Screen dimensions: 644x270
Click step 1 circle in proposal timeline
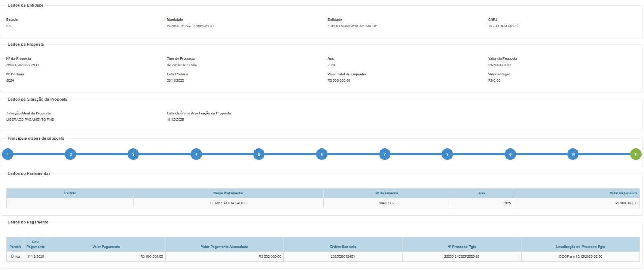click(x=8, y=154)
